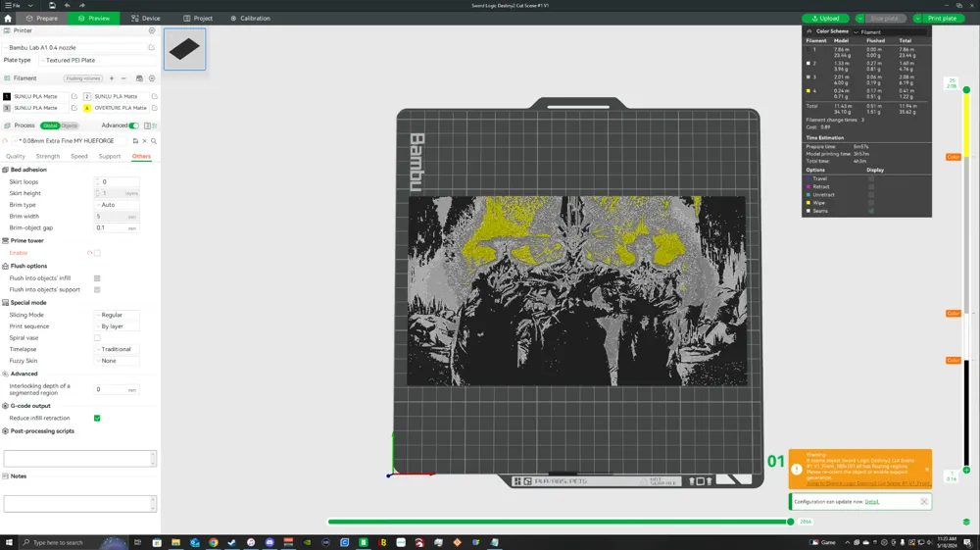The image size is (980, 550).
Task: Remove a filament with the minus icon
Action: (x=123, y=78)
